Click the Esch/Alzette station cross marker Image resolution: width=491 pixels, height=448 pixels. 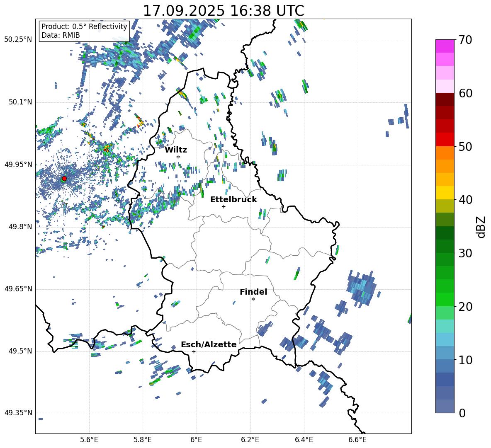click(x=194, y=351)
